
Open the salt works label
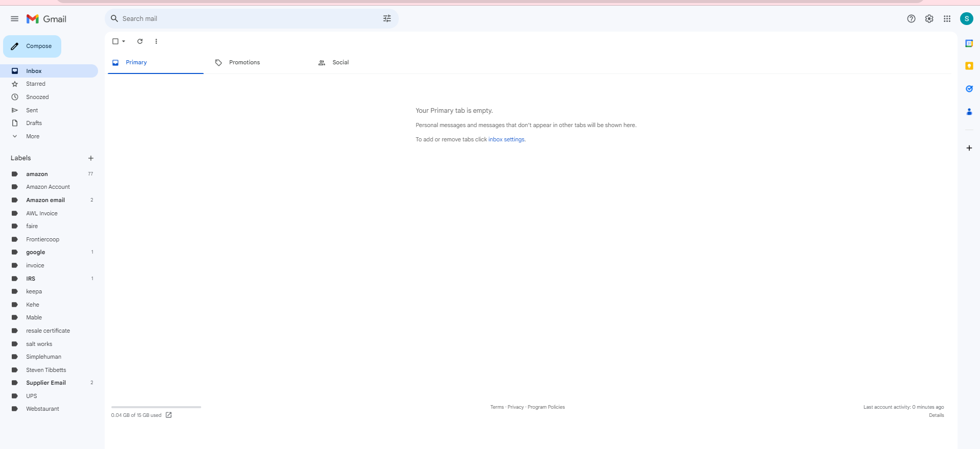tap(49, 344)
